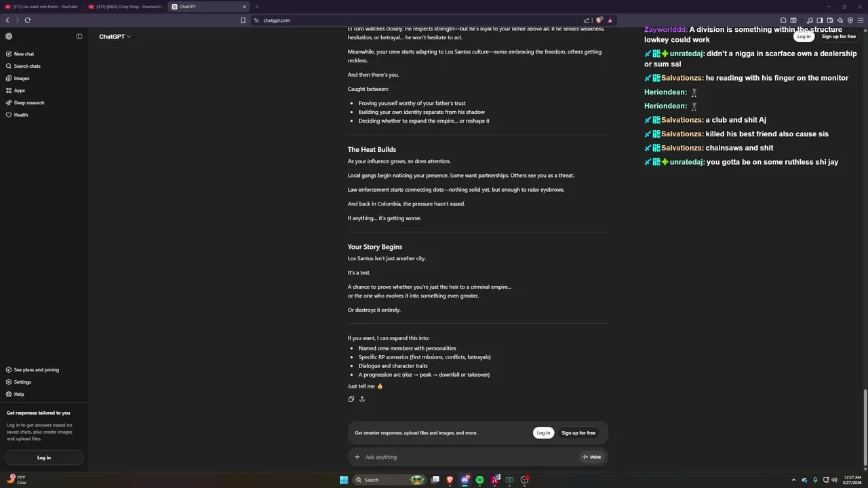Open the volume icon in the system tray
Viewport: 868px width, 488px height.
834,480
